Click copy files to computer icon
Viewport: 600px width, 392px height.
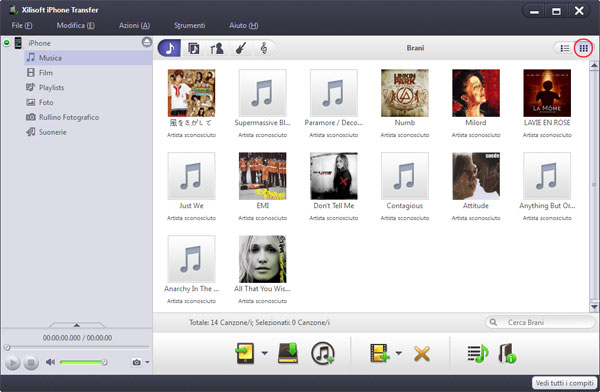tap(288, 353)
